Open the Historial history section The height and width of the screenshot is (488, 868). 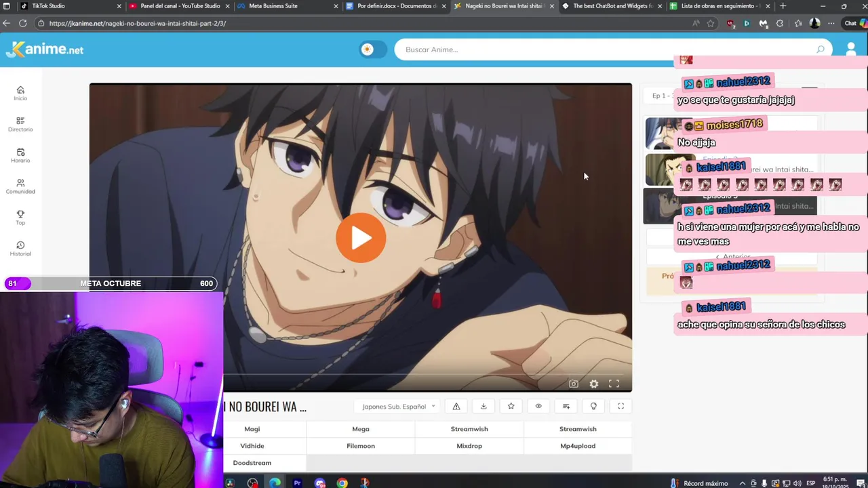click(20, 249)
